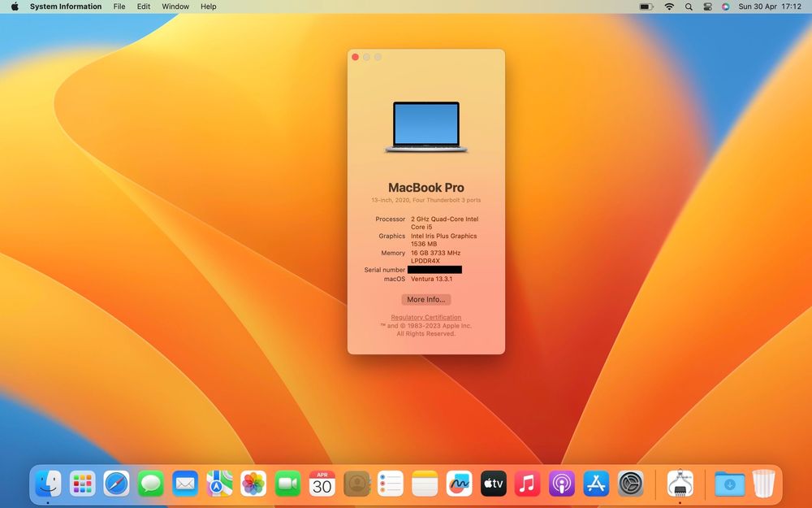Click the More Info... button
Image resolution: width=812 pixels, height=508 pixels.
[425, 300]
